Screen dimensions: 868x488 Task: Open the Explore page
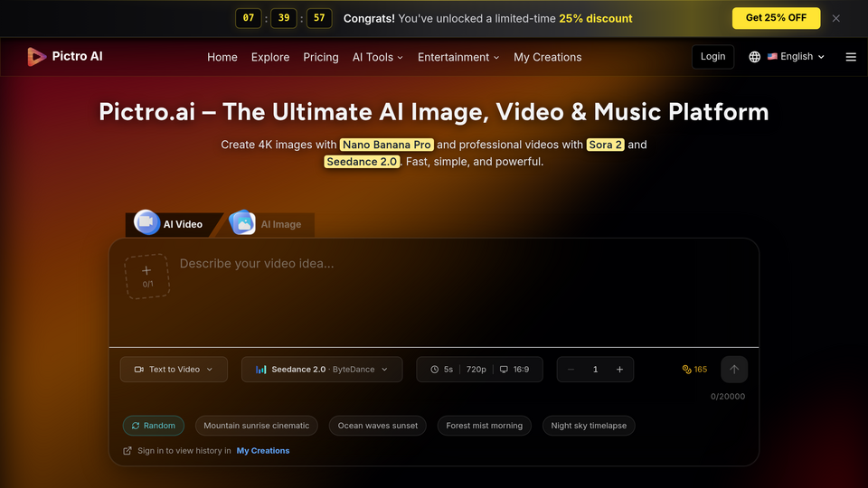270,57
